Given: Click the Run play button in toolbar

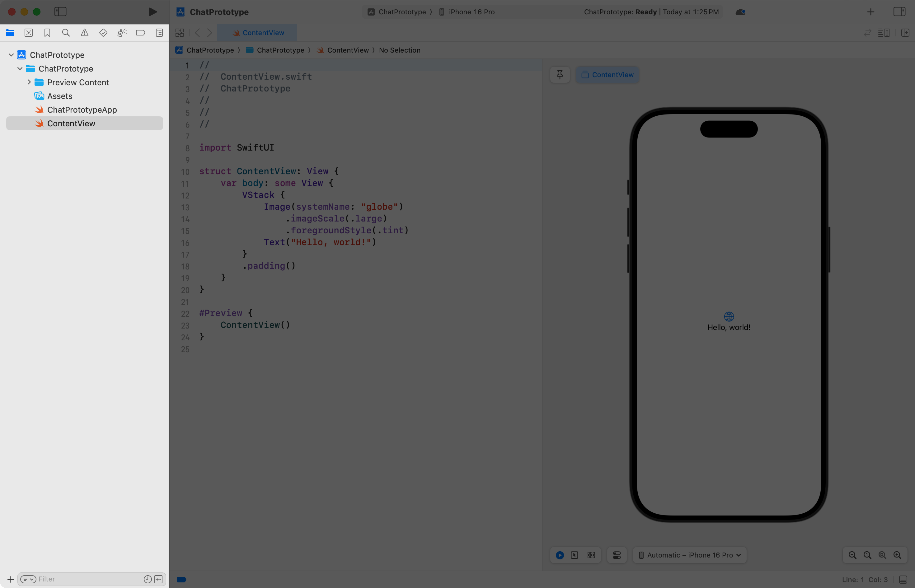Looking at the screenshot, I should click(x=152, y=12).
